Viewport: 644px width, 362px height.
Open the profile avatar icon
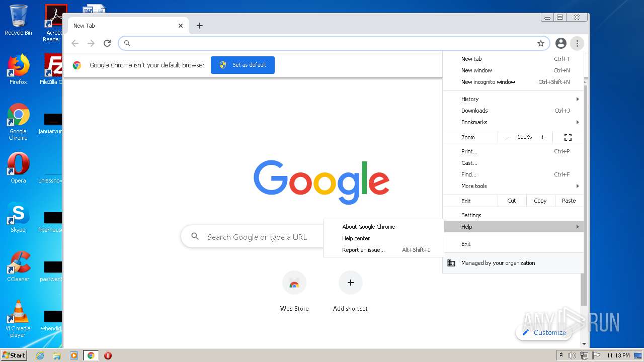[x=561, y=43]
